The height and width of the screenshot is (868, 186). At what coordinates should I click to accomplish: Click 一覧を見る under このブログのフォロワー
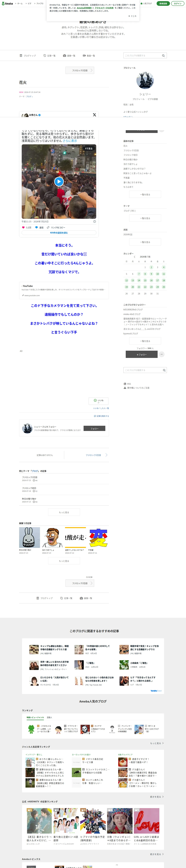click(145, 341)
